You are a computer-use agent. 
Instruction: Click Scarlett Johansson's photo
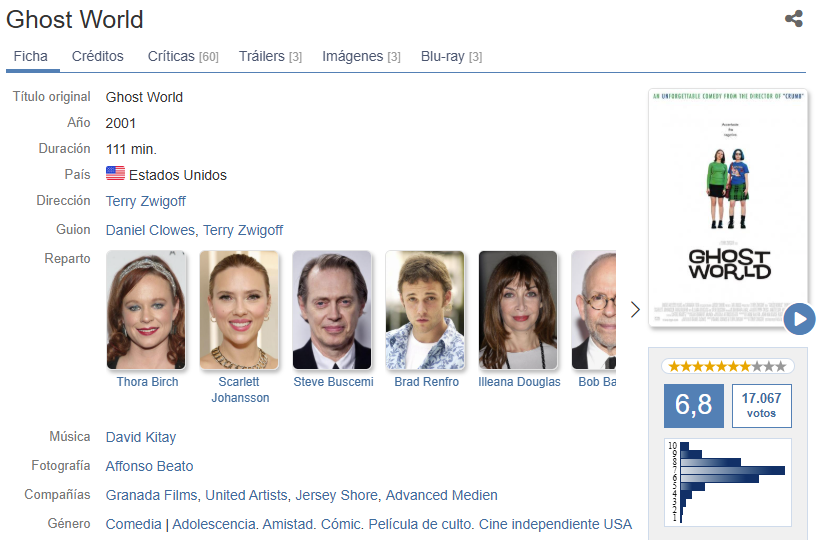click(x=239, y=310)
